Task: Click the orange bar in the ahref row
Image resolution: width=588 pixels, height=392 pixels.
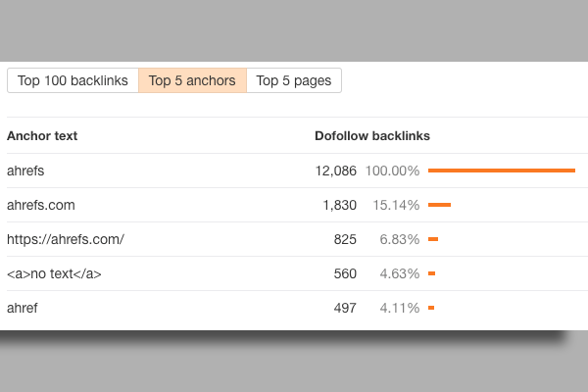Action: 431,308
